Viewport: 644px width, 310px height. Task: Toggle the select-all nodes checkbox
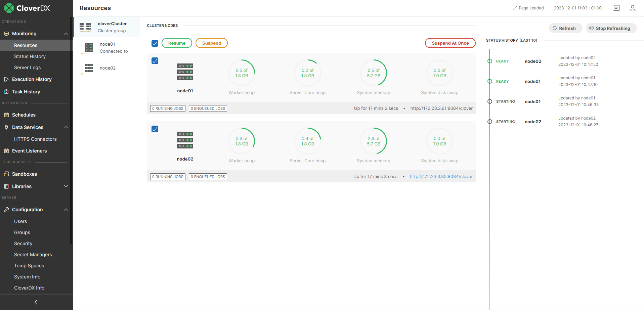coord(155,43)
